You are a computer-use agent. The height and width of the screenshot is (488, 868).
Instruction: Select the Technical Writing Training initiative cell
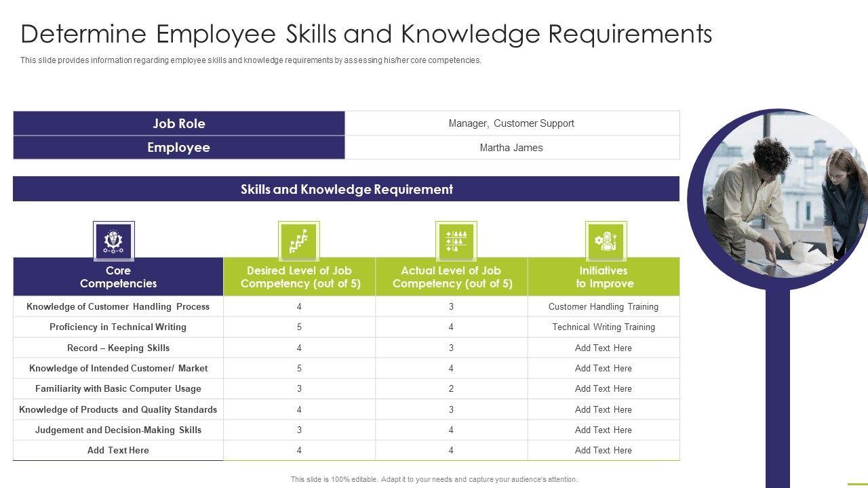604,327
